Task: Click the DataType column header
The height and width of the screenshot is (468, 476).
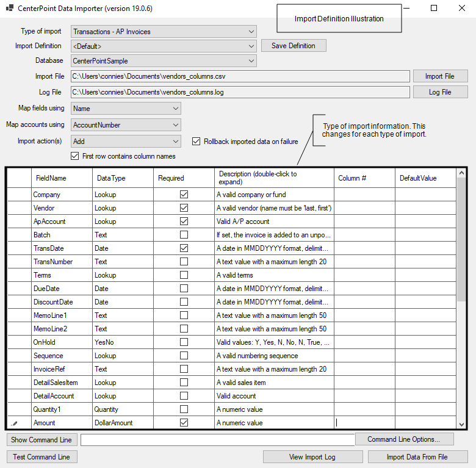Action: tap(123, 178)
